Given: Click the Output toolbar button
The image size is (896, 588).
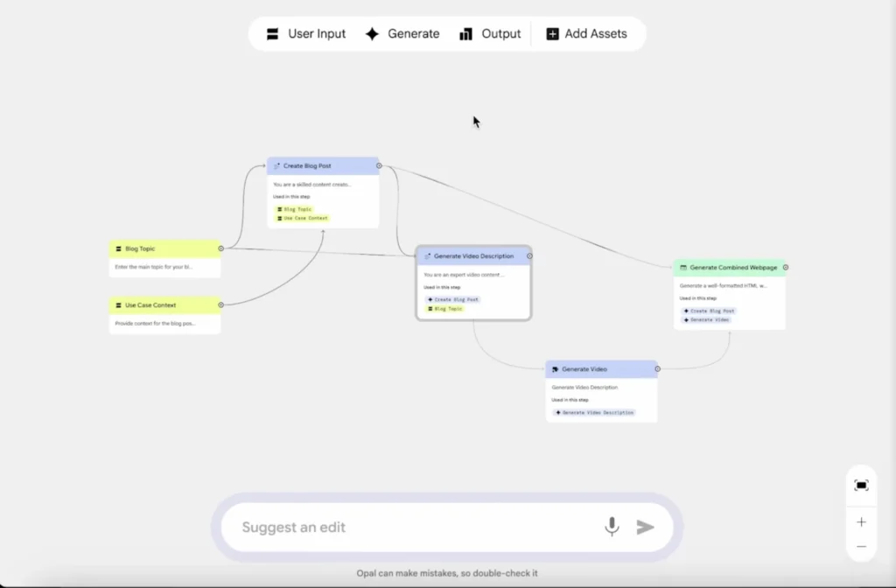Looking at the screenshot, I should click(x=490, y=34).
